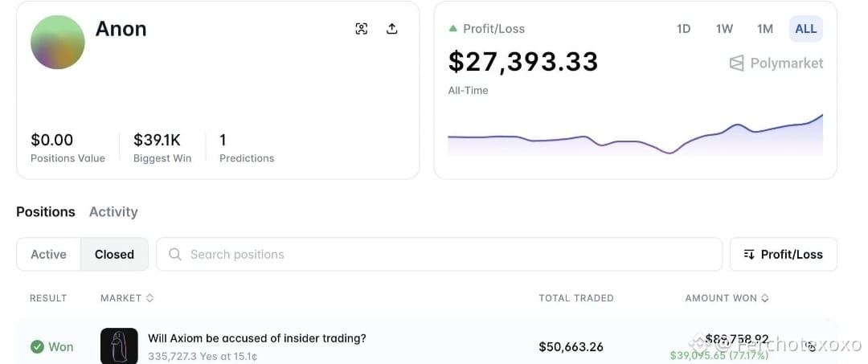Focus the Search positions field
This screenshot has height=364, width=868.
[x=439, y=255]
